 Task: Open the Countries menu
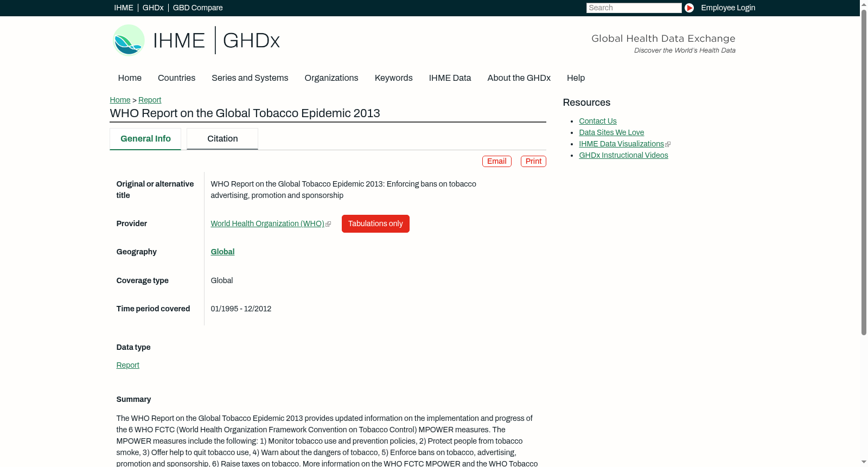click(176, 78)
